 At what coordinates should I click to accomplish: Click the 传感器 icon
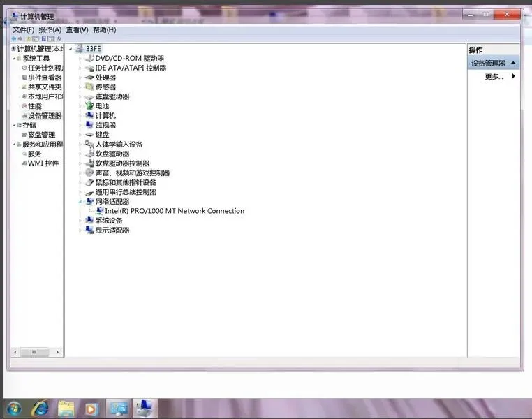coord(89,87)
